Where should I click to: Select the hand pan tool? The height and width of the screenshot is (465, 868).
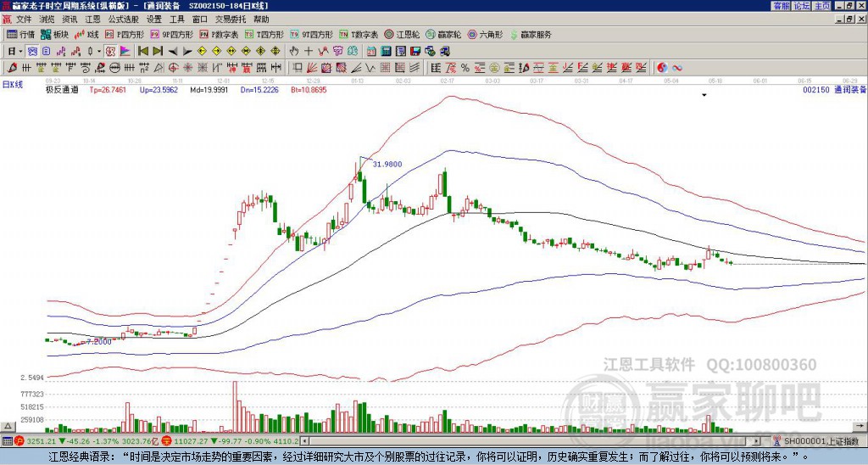[293, 52]
